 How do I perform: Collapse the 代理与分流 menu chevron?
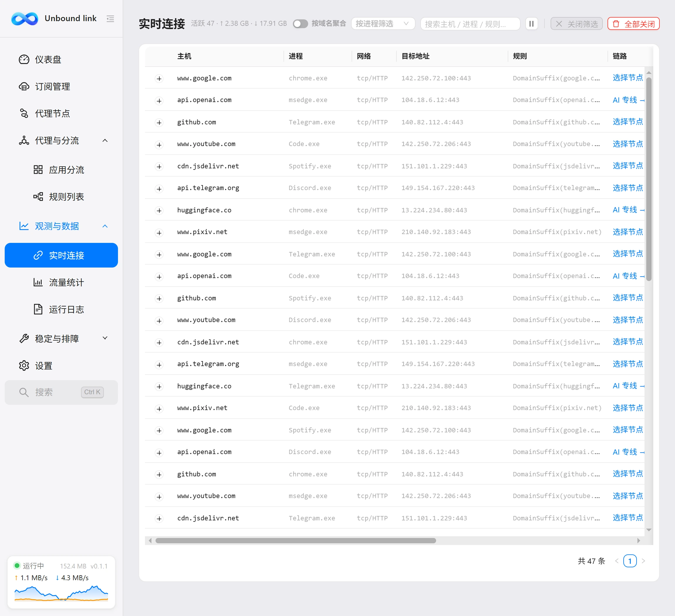click(x=105, y=141)
